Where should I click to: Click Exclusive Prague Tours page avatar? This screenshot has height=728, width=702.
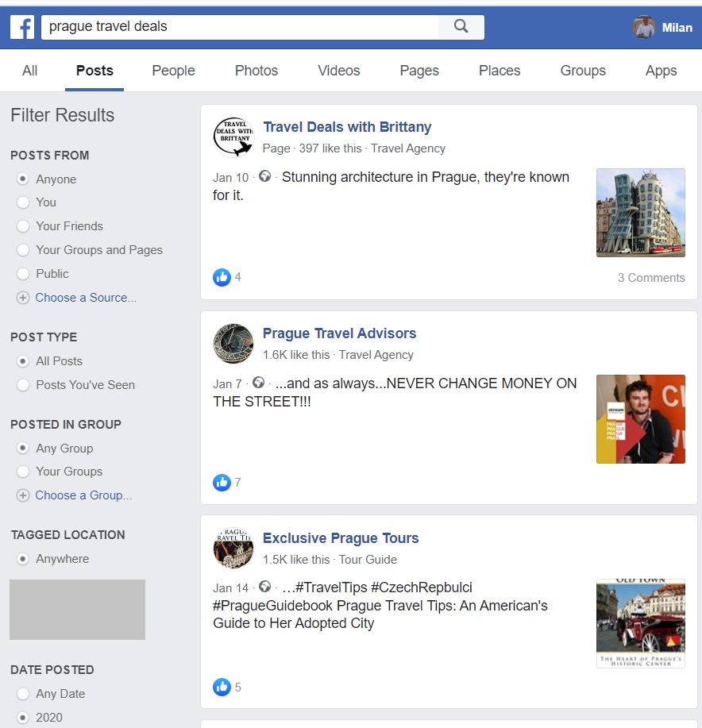click(233, 548)
